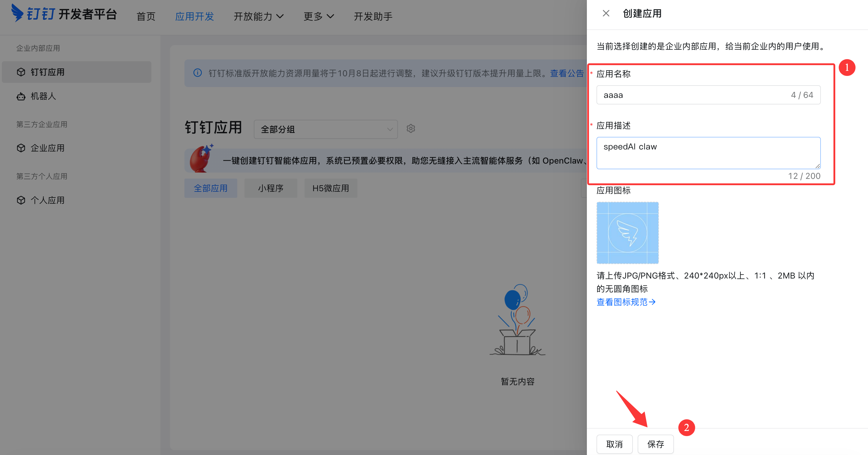The height and width of the screenshot is (455, 868).
Task: Open the group settings gear icon
Action: point(410,129)
